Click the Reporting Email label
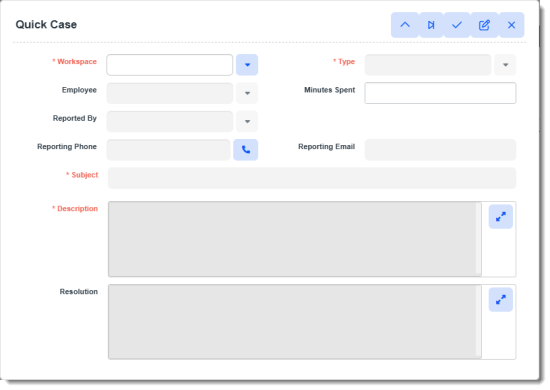 [327, 147]
